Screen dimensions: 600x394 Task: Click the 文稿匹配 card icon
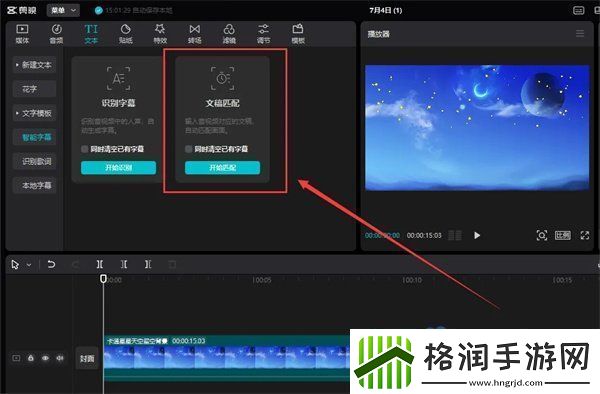[223, 78]
